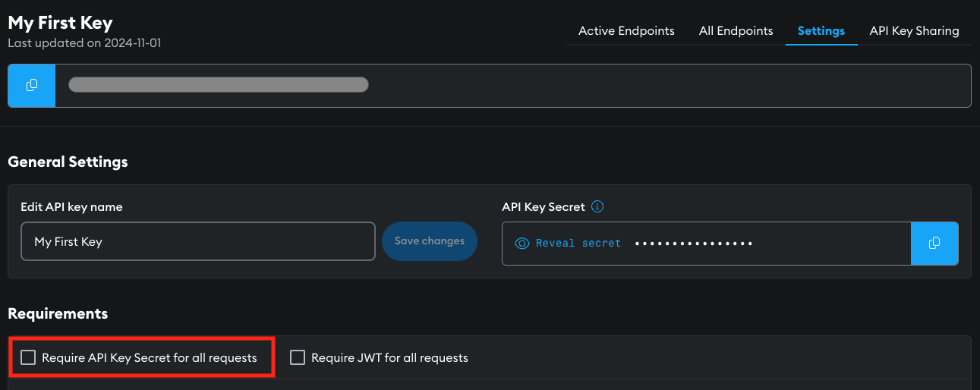Go to the API Key Sharing tab
The height and width of the screenshot is (390, 980).
[x=914, y=31]
